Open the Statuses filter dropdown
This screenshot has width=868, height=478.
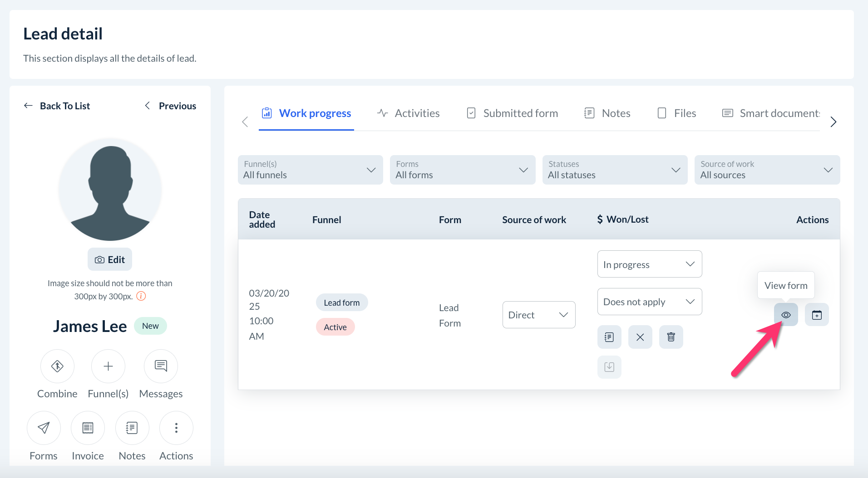coord(615,170)
